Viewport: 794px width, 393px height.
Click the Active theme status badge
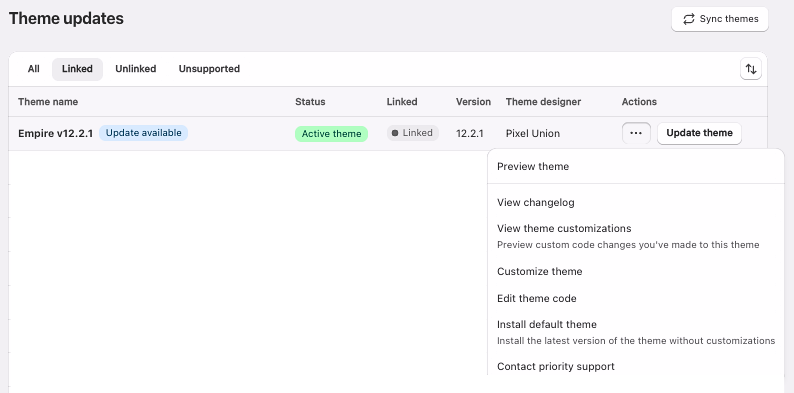click(331, 134)
